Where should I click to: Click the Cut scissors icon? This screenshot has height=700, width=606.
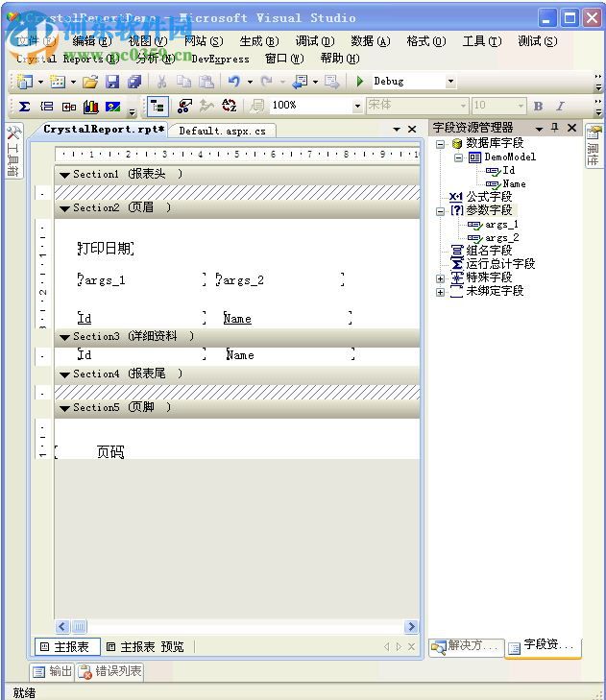point(161,82)
